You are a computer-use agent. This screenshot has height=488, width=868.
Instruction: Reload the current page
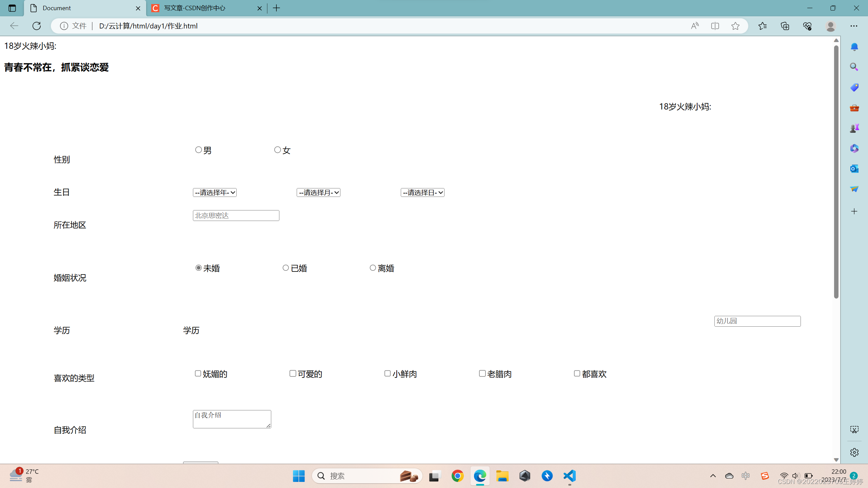[x=36, y=26]
